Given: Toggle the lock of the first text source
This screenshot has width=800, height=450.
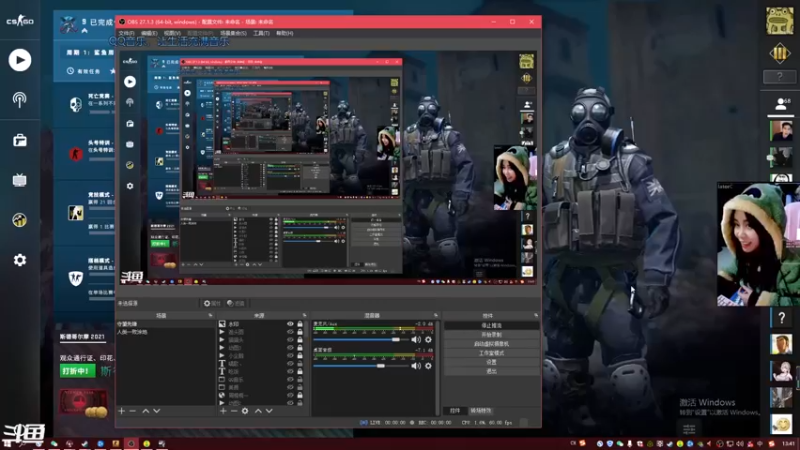Looking at the screenshot, I should click(x=300, y=364).
